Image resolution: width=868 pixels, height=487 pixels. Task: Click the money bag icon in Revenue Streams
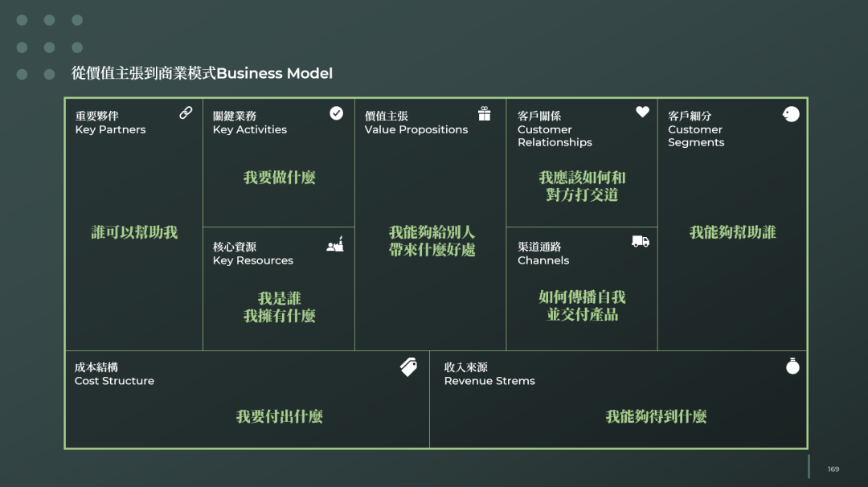coord(792,366)
